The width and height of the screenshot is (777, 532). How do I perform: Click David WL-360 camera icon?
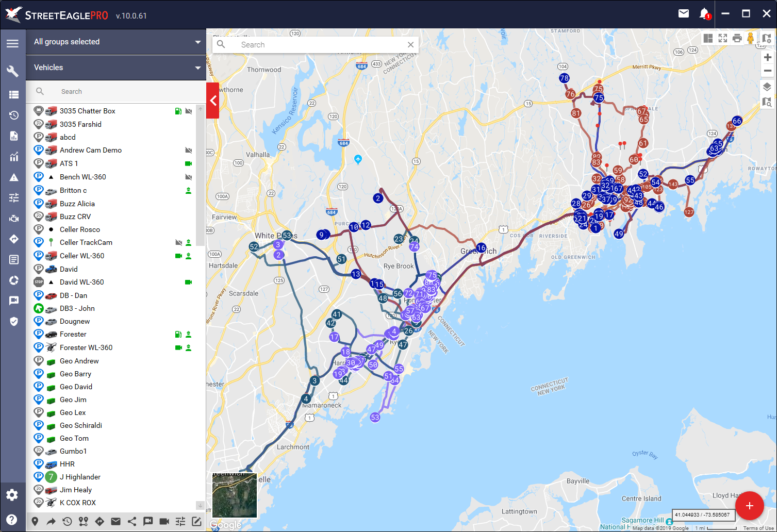coord(188,282)
